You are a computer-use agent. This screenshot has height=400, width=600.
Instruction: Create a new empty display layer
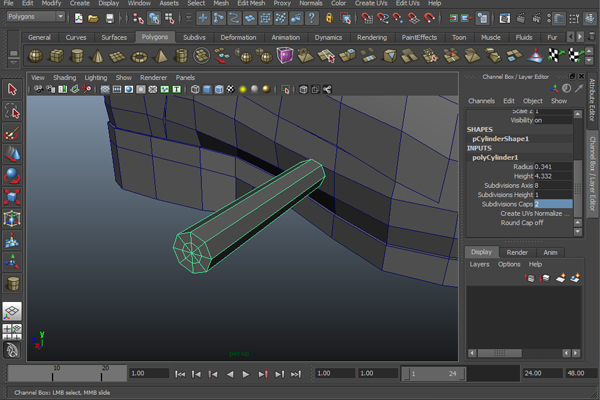(x=560, y=278)
